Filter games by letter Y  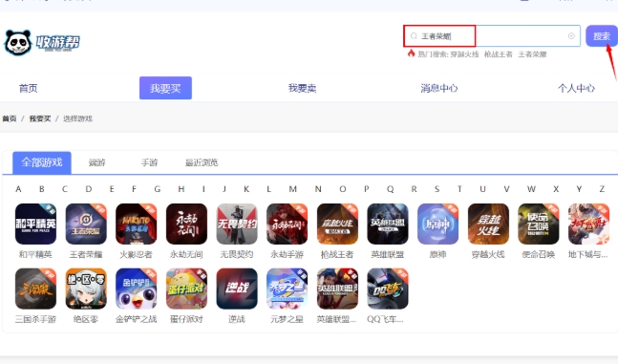pos(579,189)
